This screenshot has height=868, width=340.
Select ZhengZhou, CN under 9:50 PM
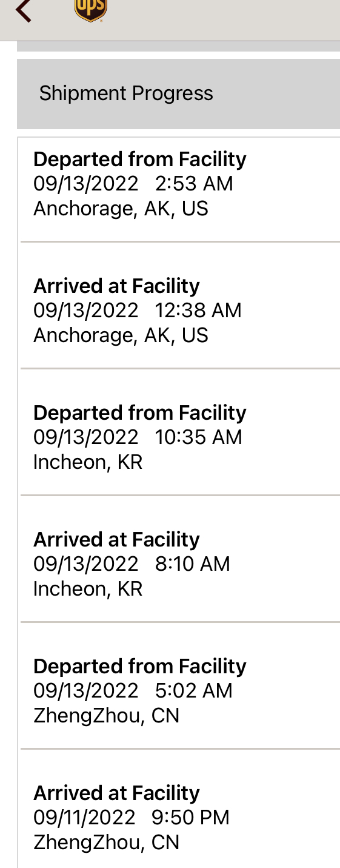pyautogui.click(x=107, y=843)
